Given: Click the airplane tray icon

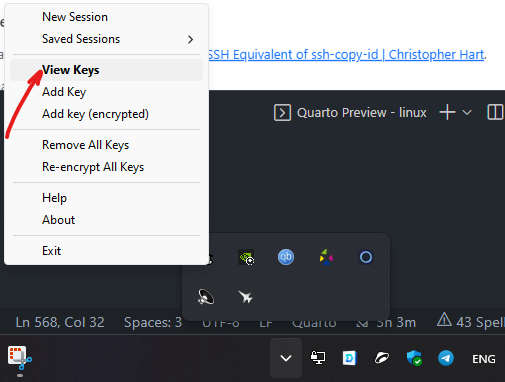Looking at the screenshot, I should click(246, 297).
